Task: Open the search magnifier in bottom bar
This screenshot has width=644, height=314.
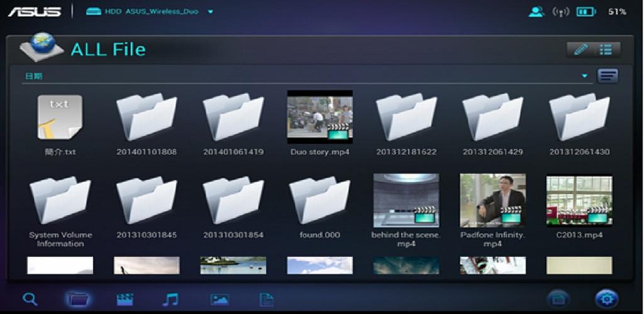Action: pos(30,299)
